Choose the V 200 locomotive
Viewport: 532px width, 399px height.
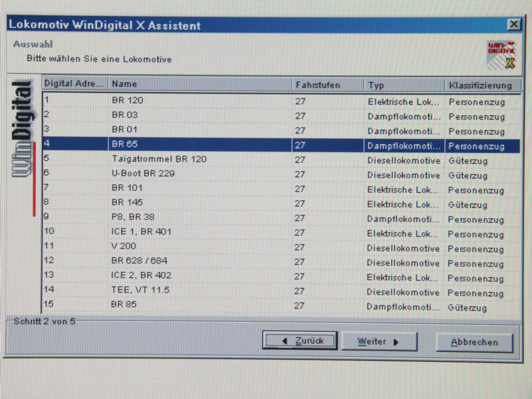pos(281,247)
